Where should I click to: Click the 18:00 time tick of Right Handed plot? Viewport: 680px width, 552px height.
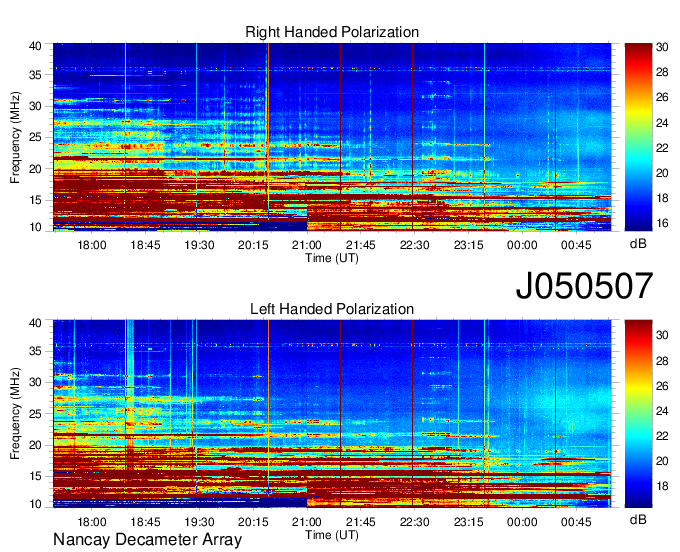pyautogui.click(x=92, y=245)
